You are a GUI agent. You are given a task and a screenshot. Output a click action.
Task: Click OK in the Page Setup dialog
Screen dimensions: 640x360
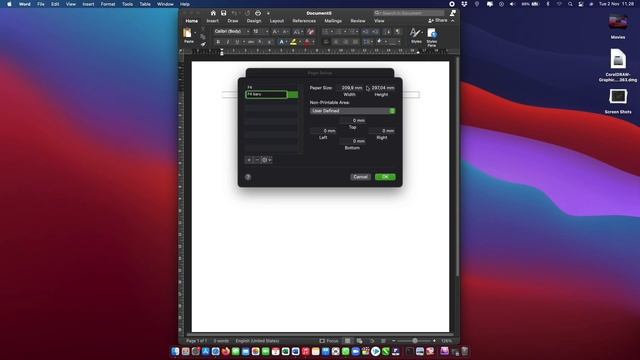(385, 177)
